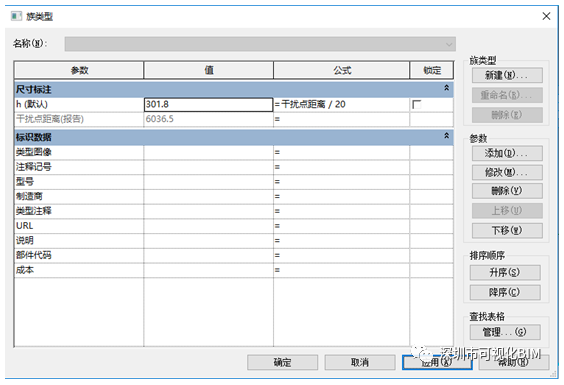Select the 制造商 parameter row
The width and height of the screenshot is (564, 385).
(x=234, y=197)
